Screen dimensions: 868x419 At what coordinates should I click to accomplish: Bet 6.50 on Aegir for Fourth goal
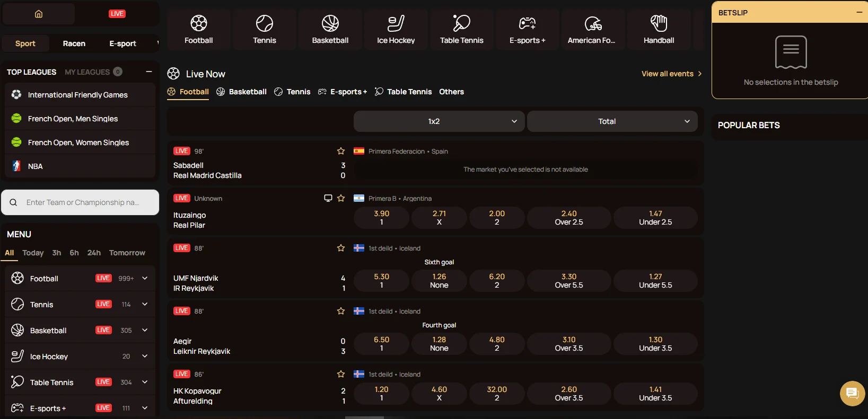point(381,344)
